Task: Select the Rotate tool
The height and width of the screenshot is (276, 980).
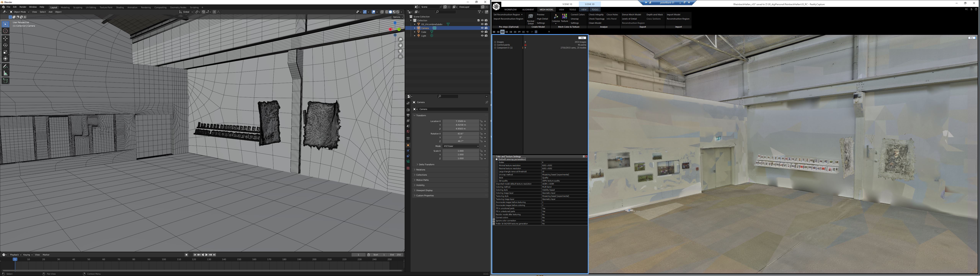Action: pos(5,45)
